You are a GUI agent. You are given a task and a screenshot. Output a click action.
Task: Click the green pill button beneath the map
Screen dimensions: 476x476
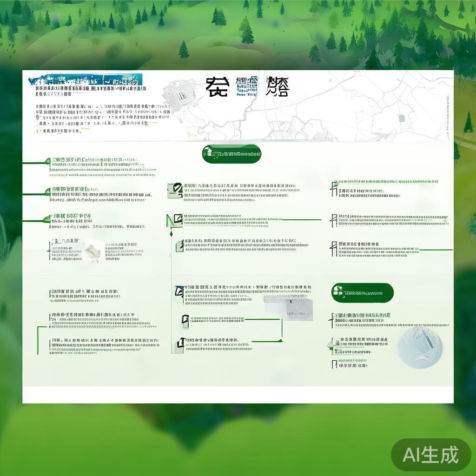231,154
